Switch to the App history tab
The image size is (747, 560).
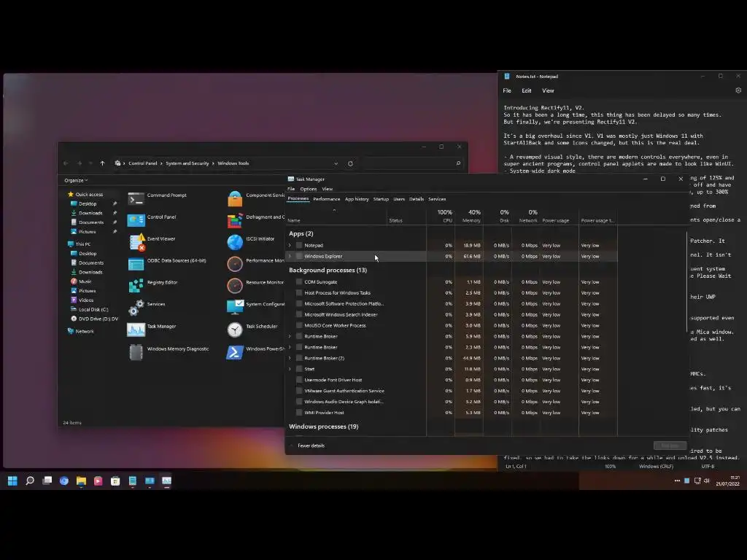point(357,199)
